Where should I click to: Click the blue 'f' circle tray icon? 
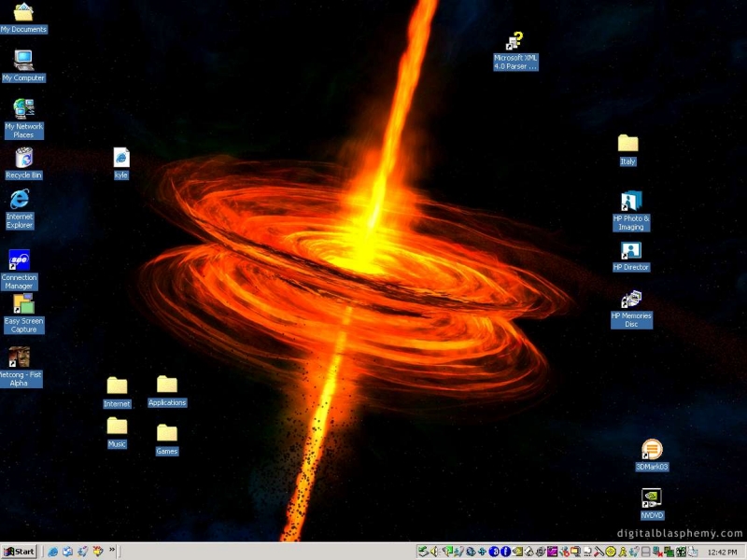[x=505, y=552]
